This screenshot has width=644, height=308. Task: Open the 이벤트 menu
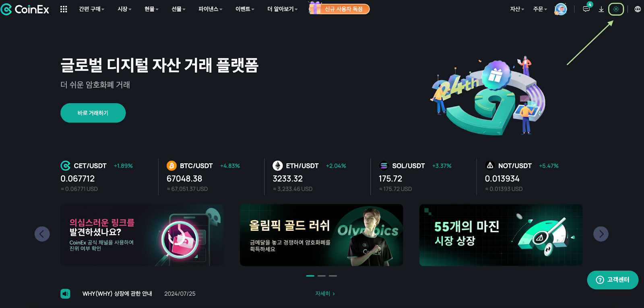click(x=245, y=9)
